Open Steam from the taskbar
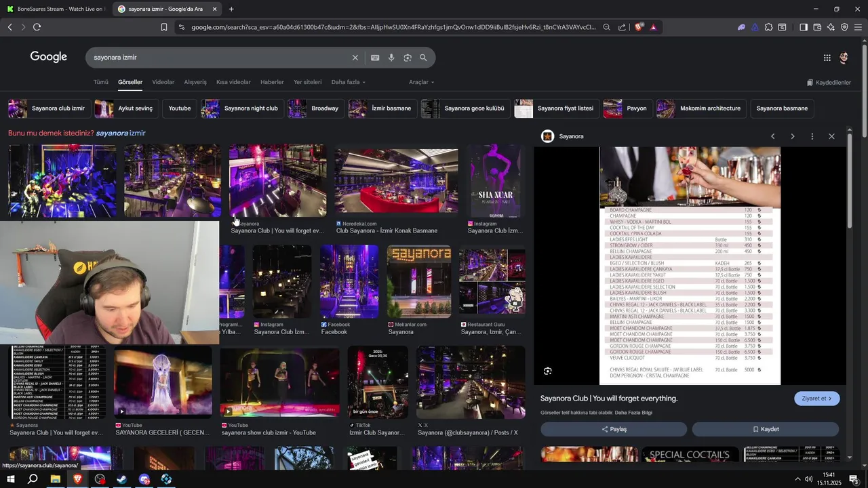 click(x=122, y=479)
